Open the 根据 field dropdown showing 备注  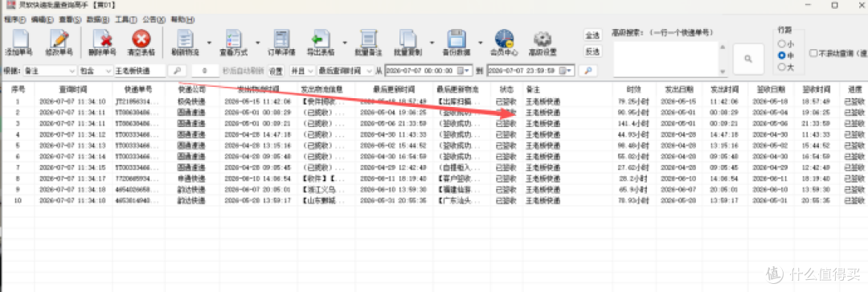[x=72, y=71]
